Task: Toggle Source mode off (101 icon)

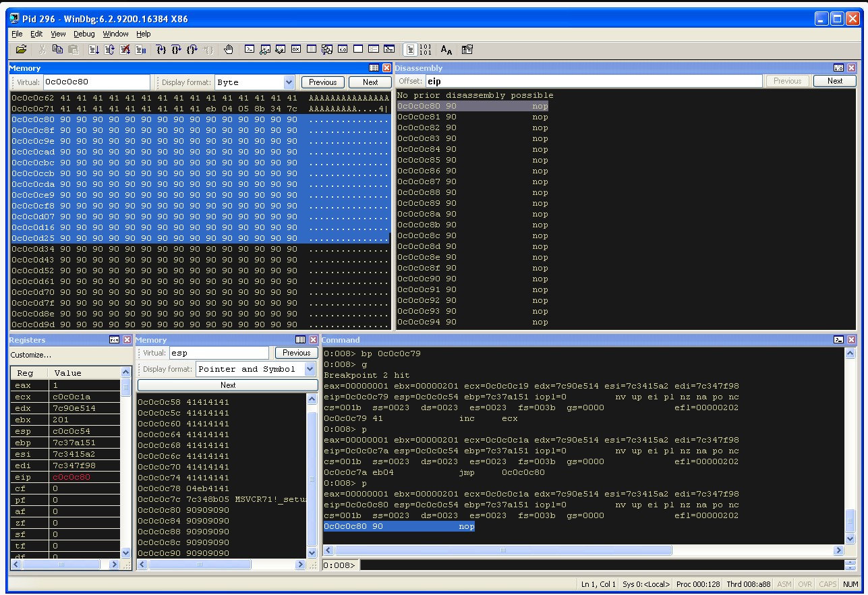Action: (425, 49)
